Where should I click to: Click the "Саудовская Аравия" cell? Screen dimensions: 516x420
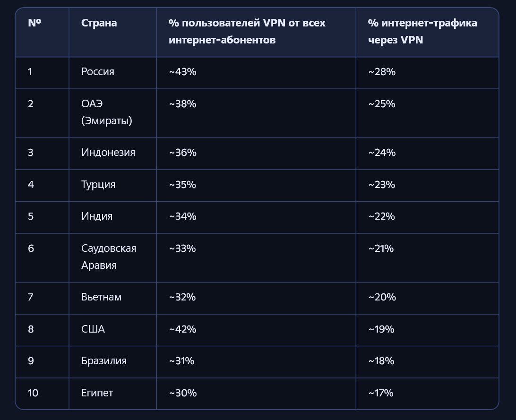(109, 257)
